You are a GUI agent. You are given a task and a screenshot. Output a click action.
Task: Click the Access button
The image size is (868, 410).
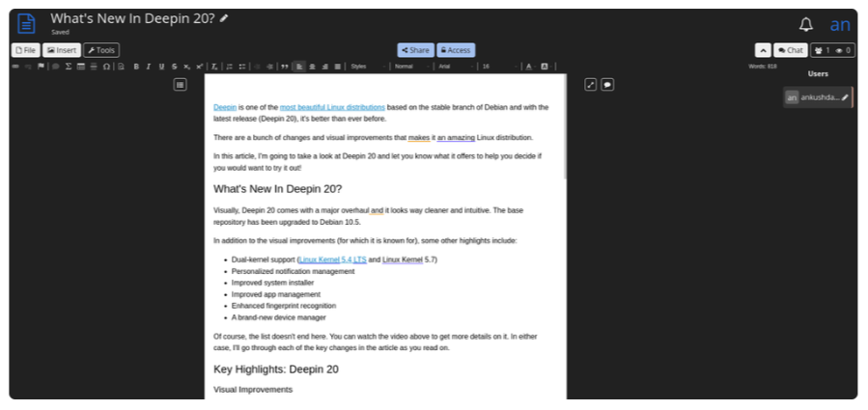456,50
